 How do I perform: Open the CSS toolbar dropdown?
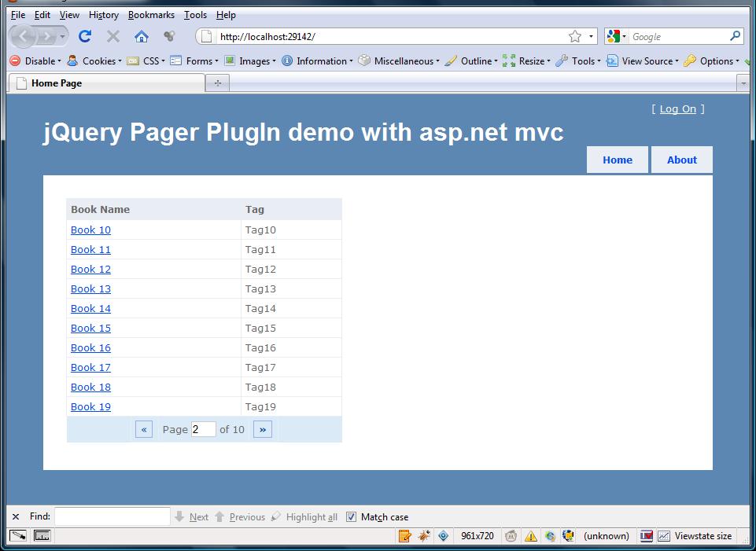[146, 61]
